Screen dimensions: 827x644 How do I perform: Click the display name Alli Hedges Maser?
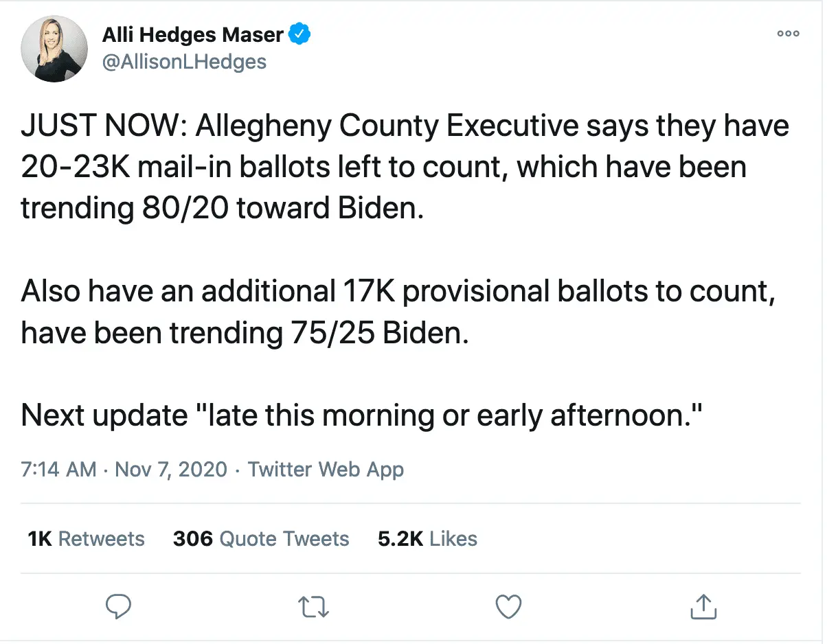click(x=193, y=34)
